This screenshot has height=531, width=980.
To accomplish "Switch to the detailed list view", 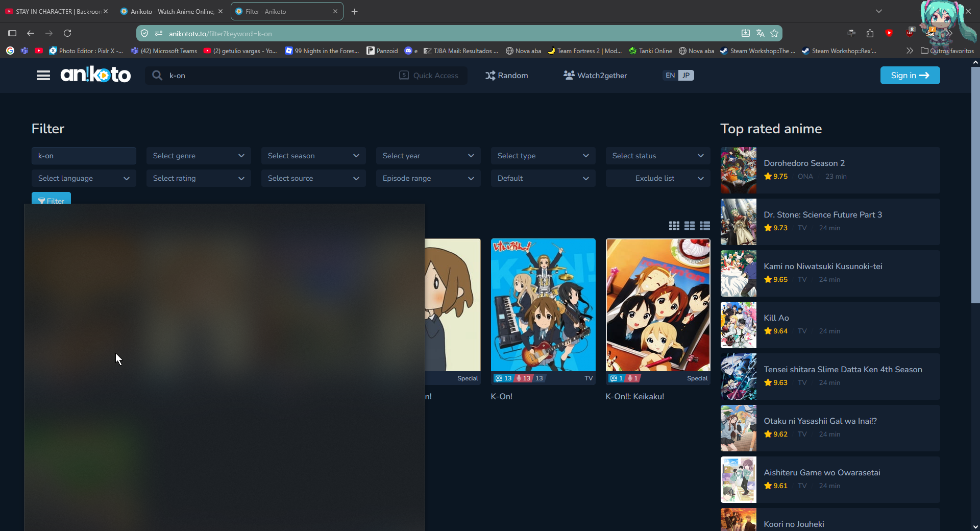I will click(x=705, y=226).
